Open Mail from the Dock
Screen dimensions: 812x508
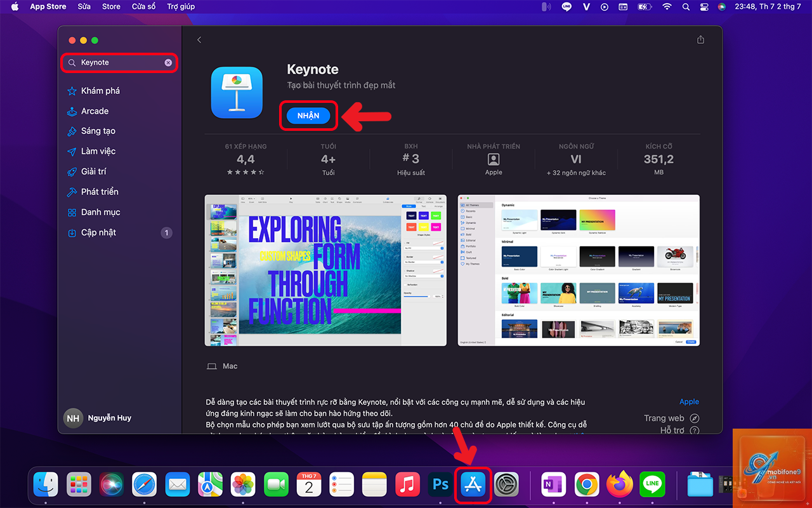coord(178,485)
